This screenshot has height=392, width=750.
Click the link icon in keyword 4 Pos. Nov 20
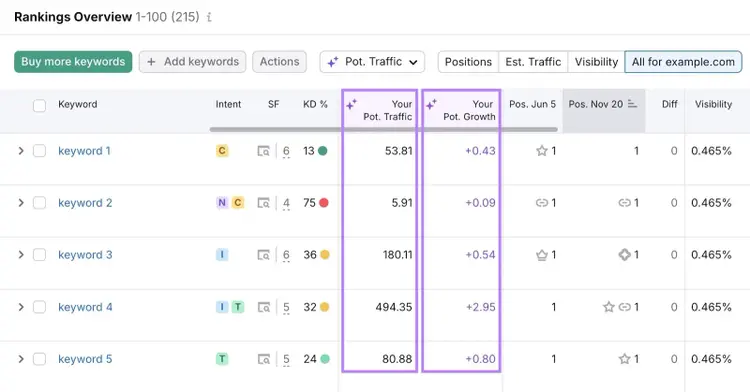coord(624,307)
